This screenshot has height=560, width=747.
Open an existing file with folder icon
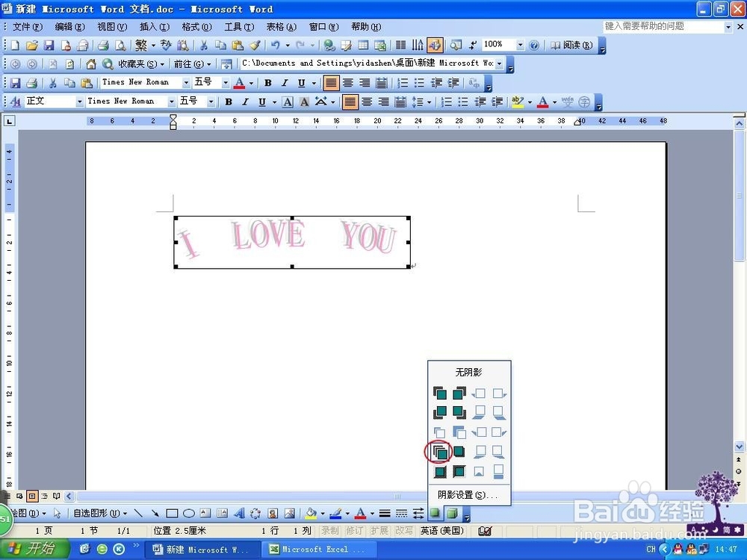(32, 46)
